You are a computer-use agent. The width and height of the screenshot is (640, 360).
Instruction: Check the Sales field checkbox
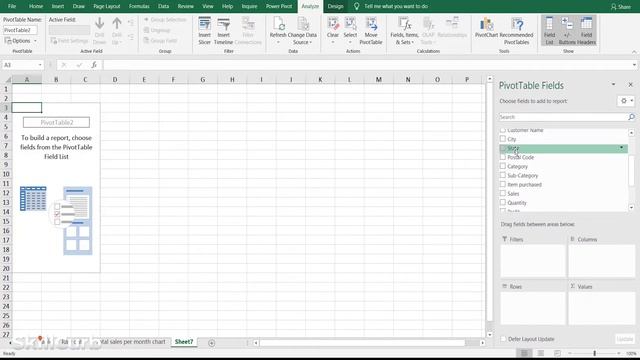[503, 193]
